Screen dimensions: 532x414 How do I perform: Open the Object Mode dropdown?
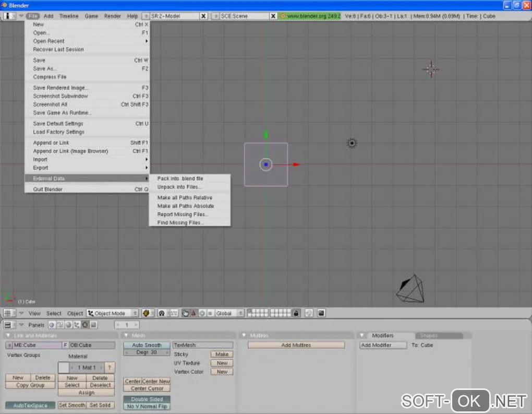113,313
